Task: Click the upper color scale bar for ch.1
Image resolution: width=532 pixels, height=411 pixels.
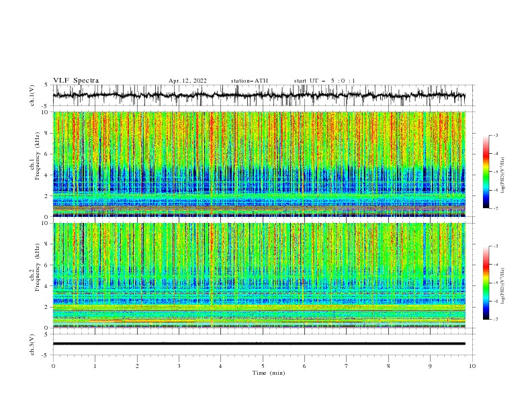Action: (486, 172)
